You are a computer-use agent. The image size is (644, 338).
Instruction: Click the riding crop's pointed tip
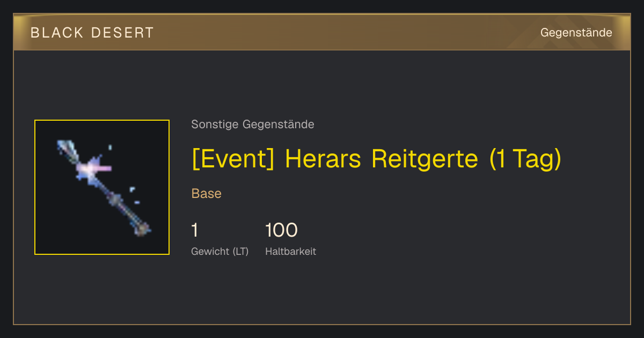63,146
